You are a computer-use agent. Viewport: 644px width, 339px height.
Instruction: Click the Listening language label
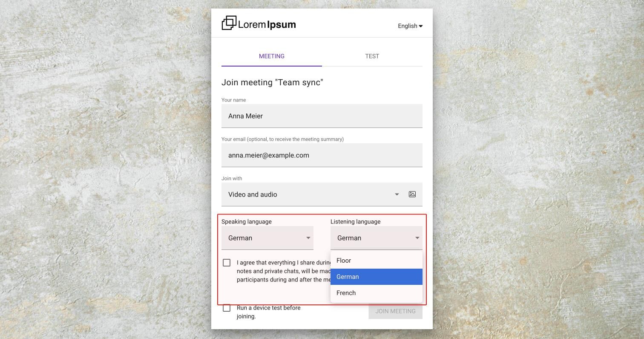(356, 222)
